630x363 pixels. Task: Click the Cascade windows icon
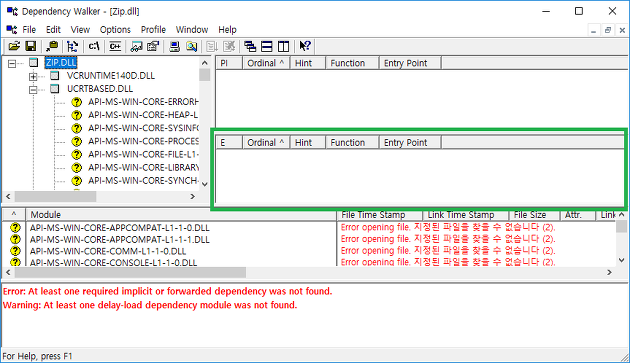[250, 47]
